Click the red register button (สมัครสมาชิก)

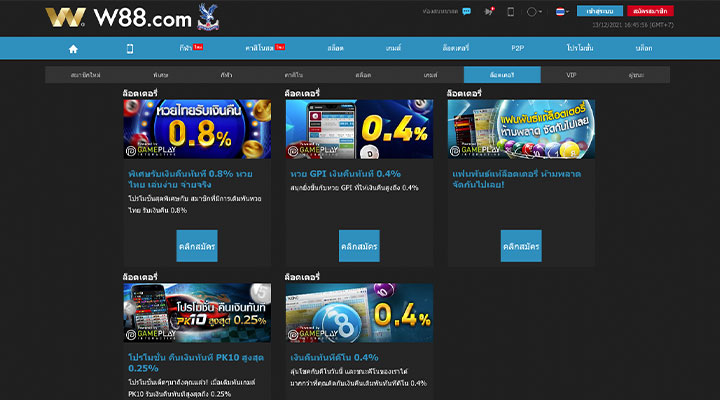[650, 11]
